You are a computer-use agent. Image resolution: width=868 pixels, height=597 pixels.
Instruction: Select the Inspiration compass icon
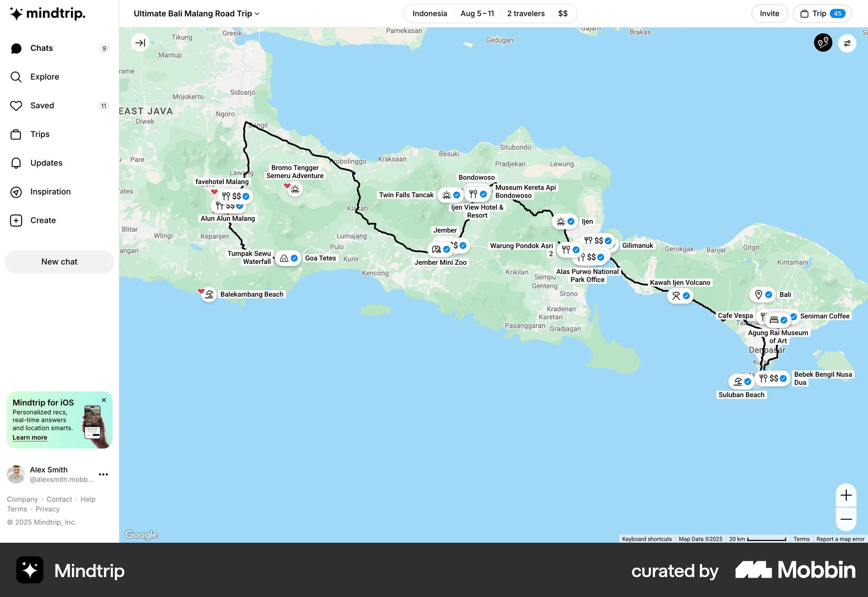tap(16, 192)
